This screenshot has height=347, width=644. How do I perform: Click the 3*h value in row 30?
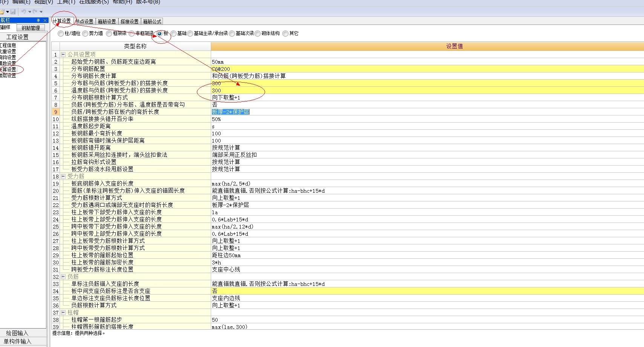click(x=428, y=263)
